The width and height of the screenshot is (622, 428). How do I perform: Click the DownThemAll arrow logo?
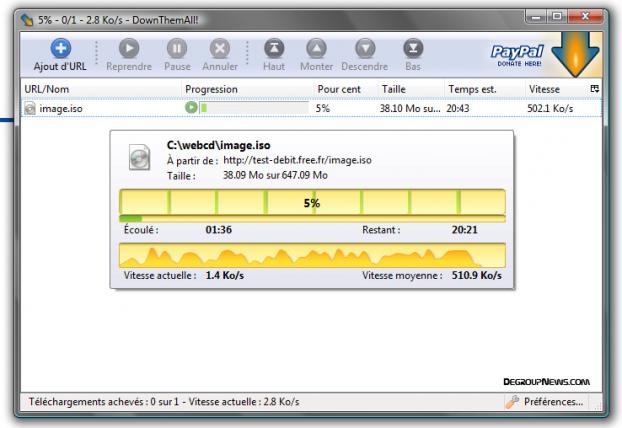click(575, 54)
